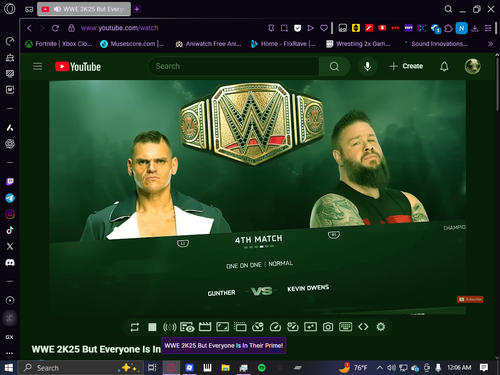
Task: Click the default speed gauge icon
Action: 275,327
